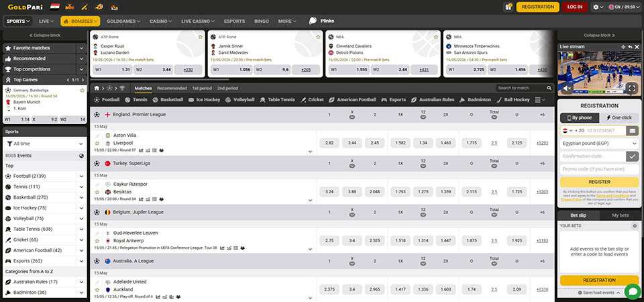Screen dimensions: 644x302
Task: Favorite the Cleveland Cavaliers vs Detroit Pistons card
Action: [x=436, y=37]
